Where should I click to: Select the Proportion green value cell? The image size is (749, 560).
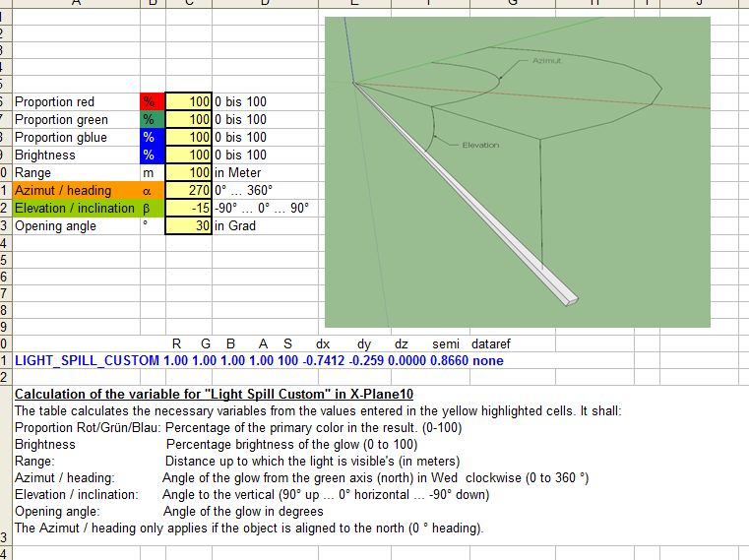[x=189, y=119]
